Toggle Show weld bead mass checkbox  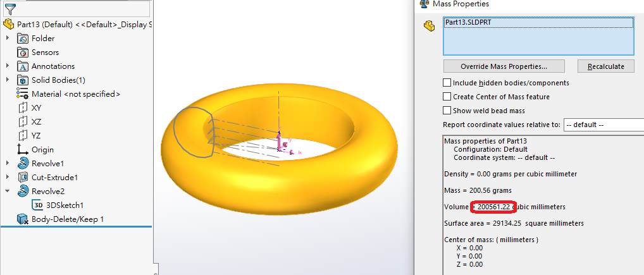click(447, 111)
